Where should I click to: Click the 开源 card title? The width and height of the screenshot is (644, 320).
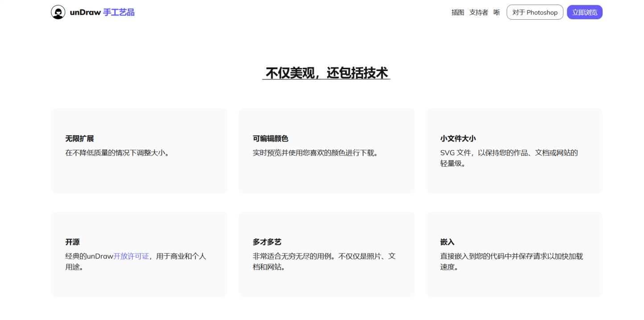click(x=72, y=242)
